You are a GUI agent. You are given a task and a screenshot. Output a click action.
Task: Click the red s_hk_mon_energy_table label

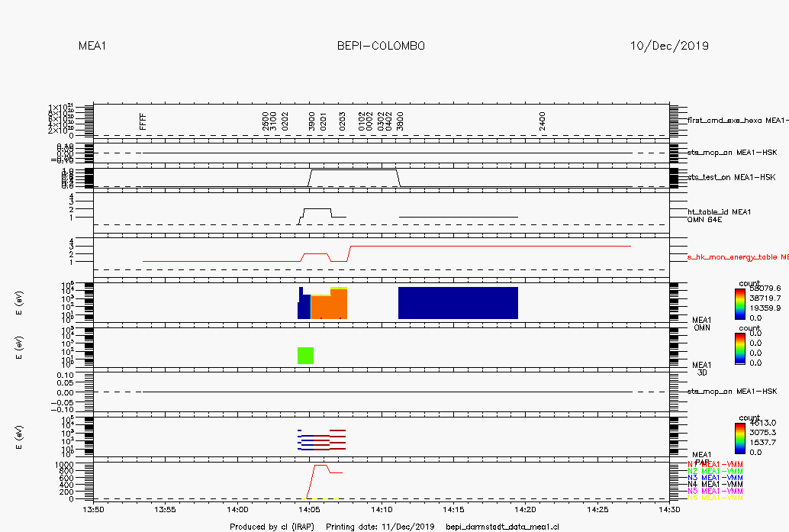(738, 257)
